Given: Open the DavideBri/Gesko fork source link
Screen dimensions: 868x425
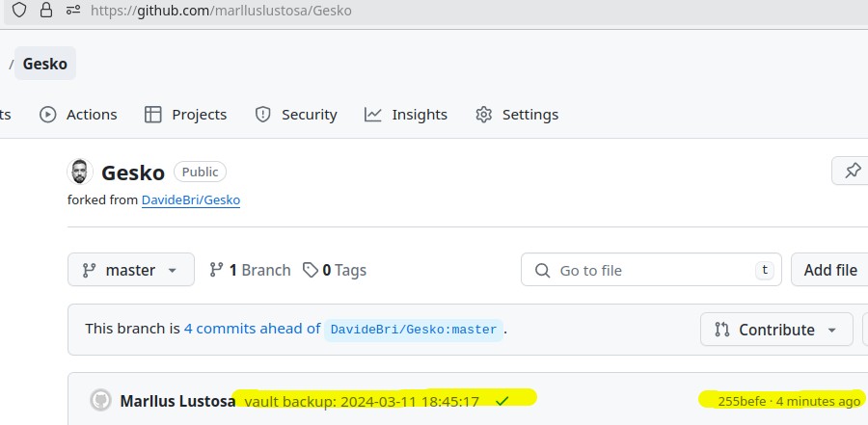Looking at the screenshot, I should pos(191,199).
